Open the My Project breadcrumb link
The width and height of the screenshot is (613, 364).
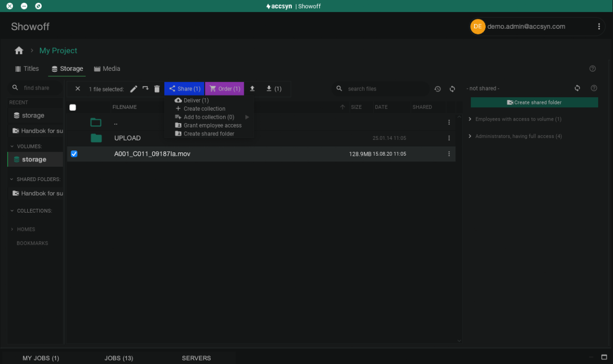[x=58, y=50]
